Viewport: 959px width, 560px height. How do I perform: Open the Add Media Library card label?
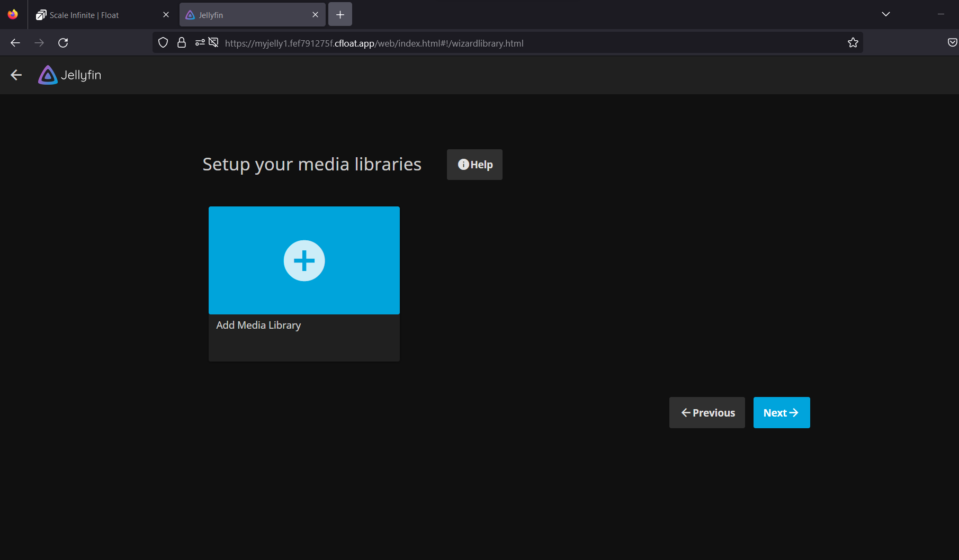tap(258, 325)
